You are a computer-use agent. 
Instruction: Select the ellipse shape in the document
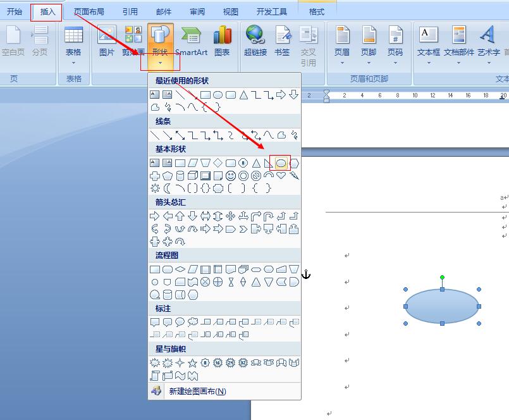coord(442,306)
